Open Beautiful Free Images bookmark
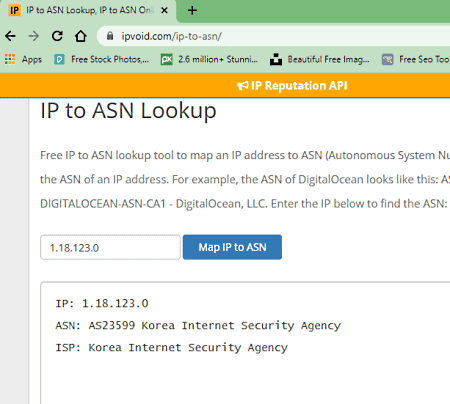The width and height of the screenshot is (450, 404). click(320, 59)
